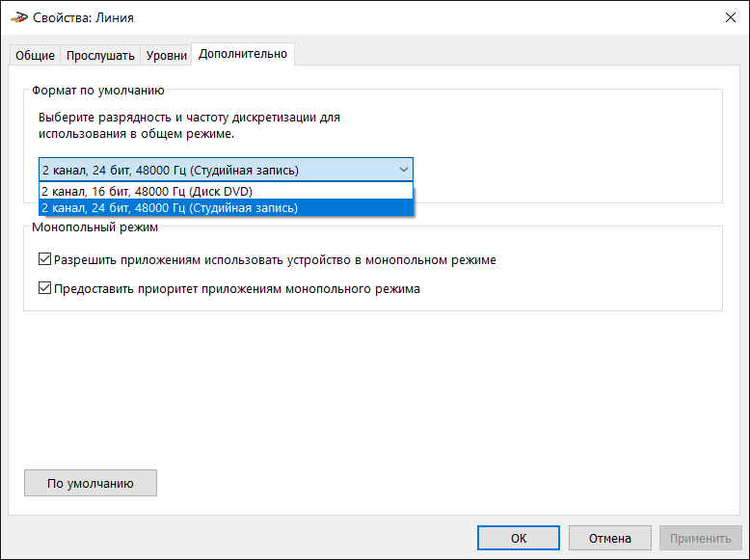Switch to the Общие tab
The image size is (750, 560).
point(35,55)
